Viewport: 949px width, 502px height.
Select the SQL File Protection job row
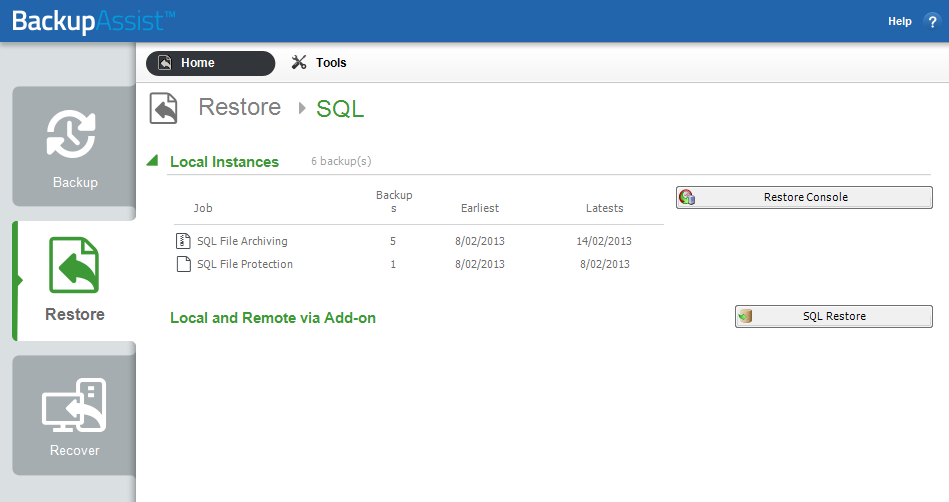pyautogui.click(x=419, y=264)
